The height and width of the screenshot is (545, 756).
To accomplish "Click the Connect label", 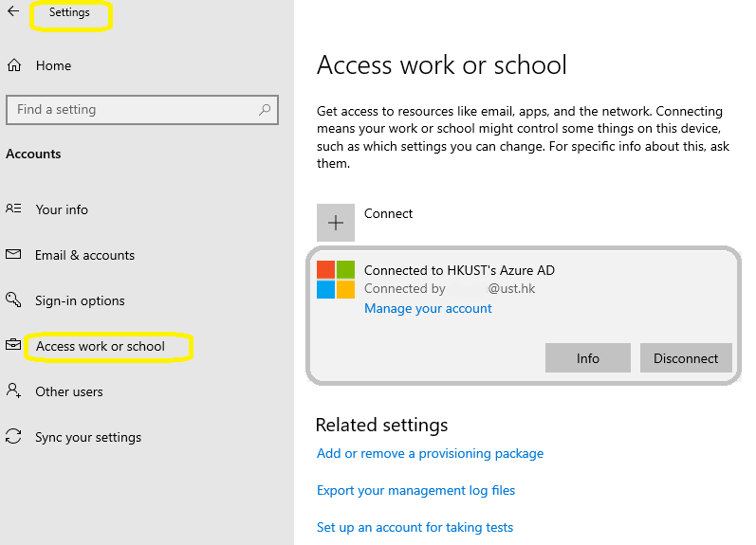I will tap(388, 213).
